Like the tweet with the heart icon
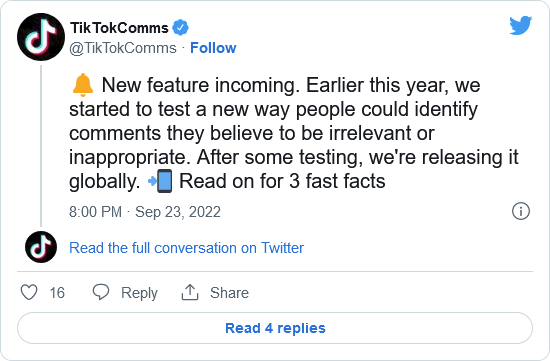The image size is (550, 361). tap(29, 292)
